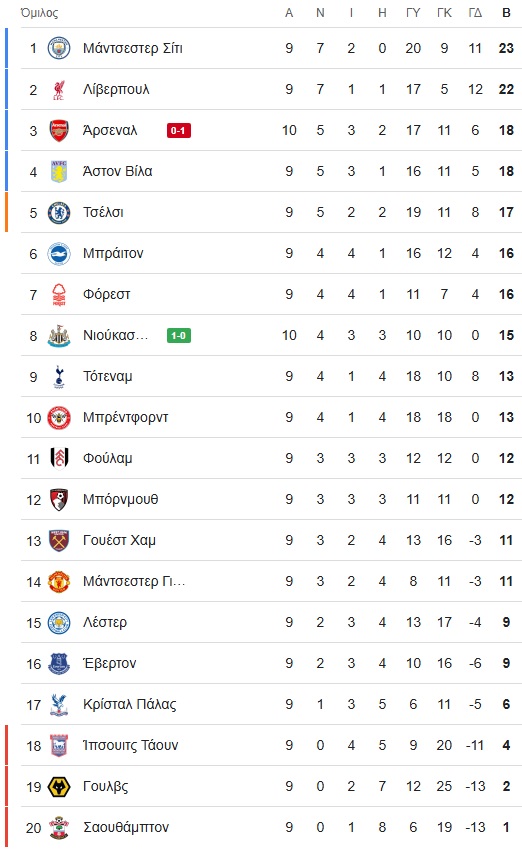This screenshot has width=522, height=857.
Task: Click the B points column header
Action: click(x=507, y=13)
